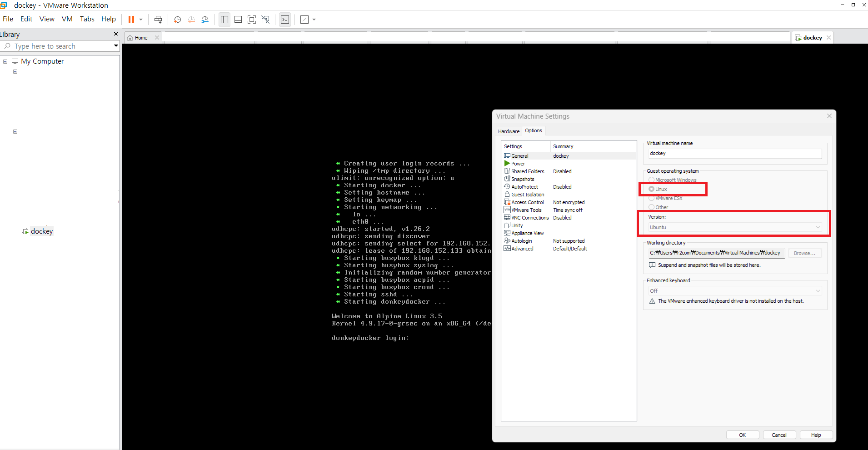Close the Virtual Machine Settings dialog

pyautogui.click(x=829, y=116)
